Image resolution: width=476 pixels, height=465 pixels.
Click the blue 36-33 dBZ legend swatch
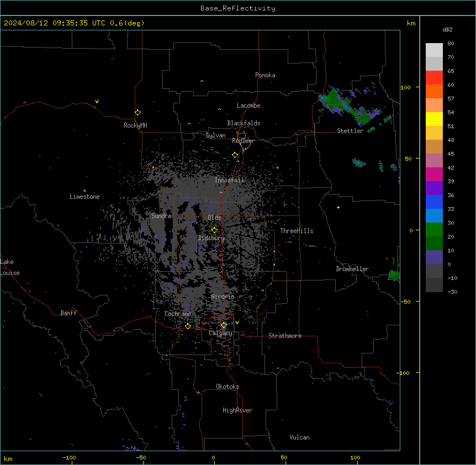pyautogui.click(x=434, y=202)
